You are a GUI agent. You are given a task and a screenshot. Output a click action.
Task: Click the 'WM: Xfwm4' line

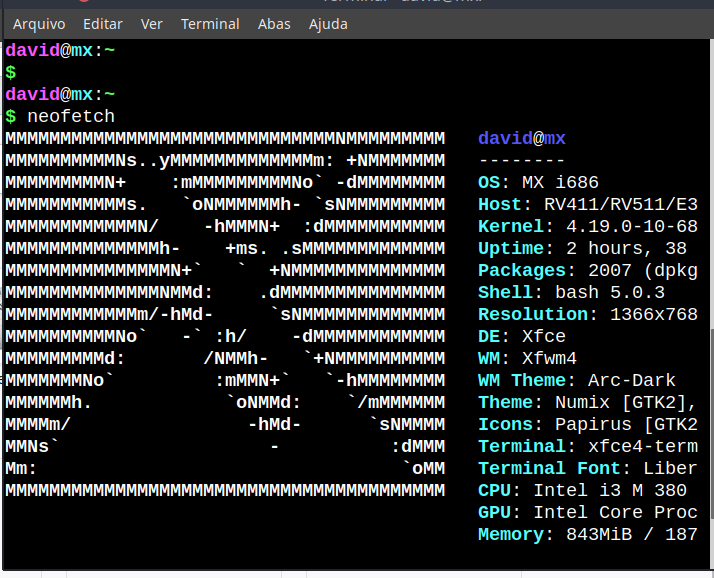coord(527,358)
